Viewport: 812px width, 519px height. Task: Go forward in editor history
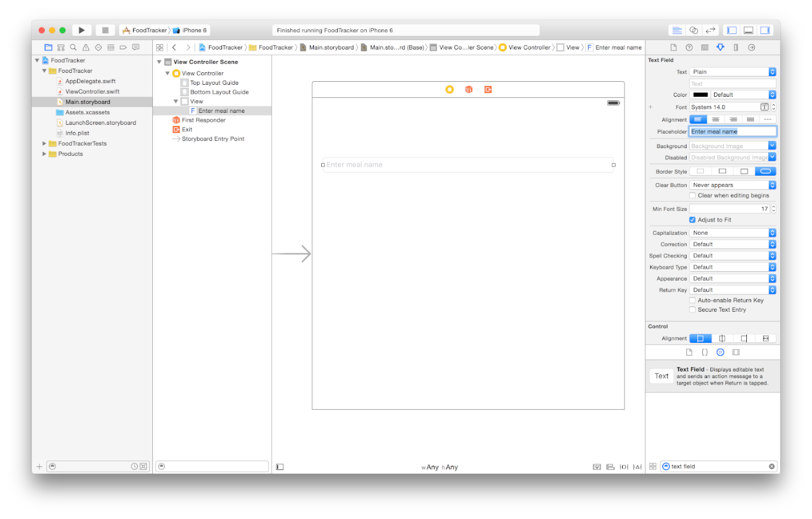click(x=188, y=47)
